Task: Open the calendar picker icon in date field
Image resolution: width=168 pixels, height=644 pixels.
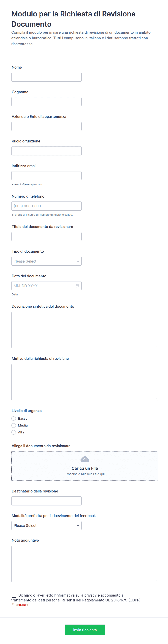Action: [77, 286]
